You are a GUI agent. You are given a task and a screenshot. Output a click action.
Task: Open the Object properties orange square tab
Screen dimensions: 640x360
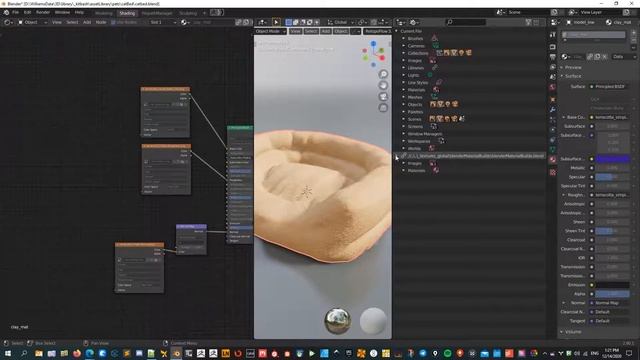coord(553,99)
